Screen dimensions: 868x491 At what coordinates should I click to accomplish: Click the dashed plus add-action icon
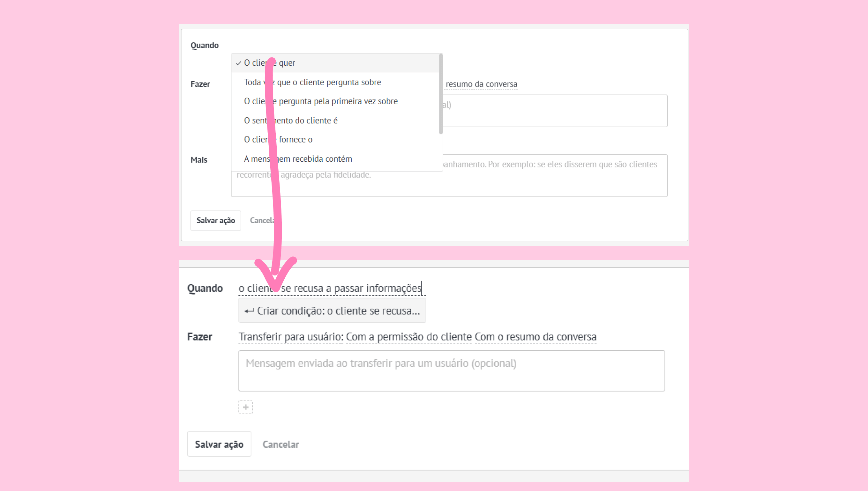(245, 407)
